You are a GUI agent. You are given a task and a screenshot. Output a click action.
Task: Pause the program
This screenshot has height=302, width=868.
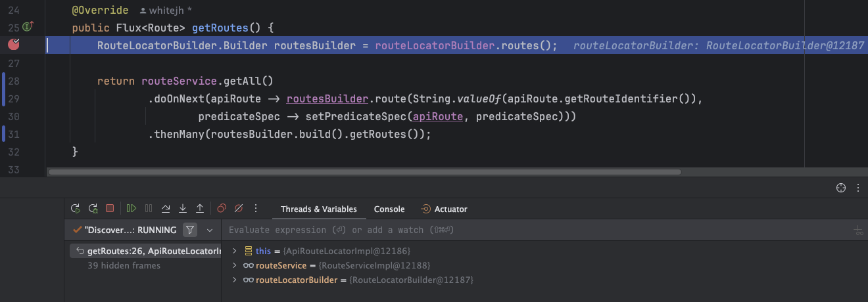(149, 209)
